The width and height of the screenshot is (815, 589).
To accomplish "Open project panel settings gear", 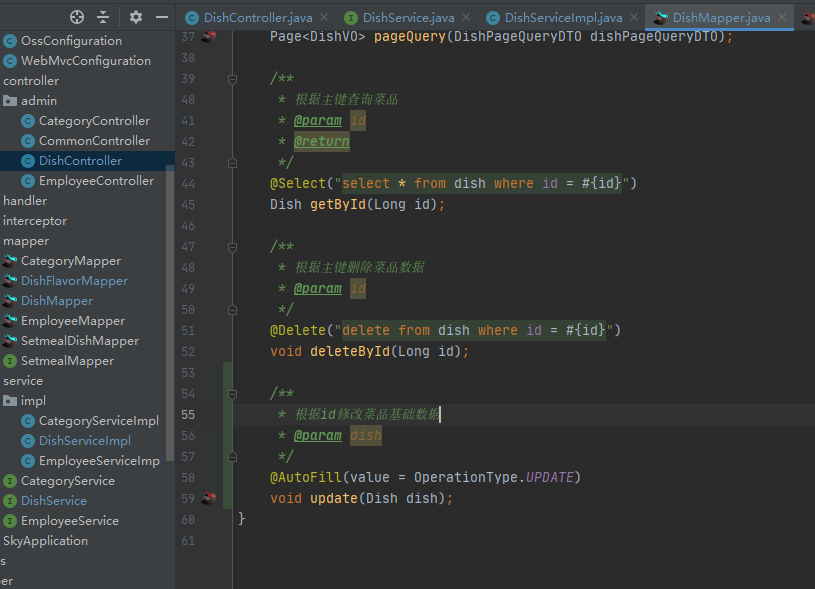I will pos(136,17).
